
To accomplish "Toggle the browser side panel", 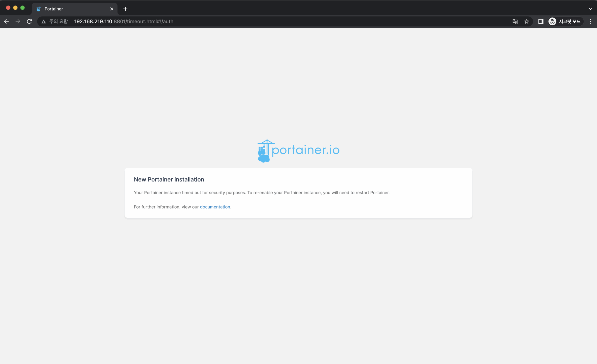I will click(541, 21).
